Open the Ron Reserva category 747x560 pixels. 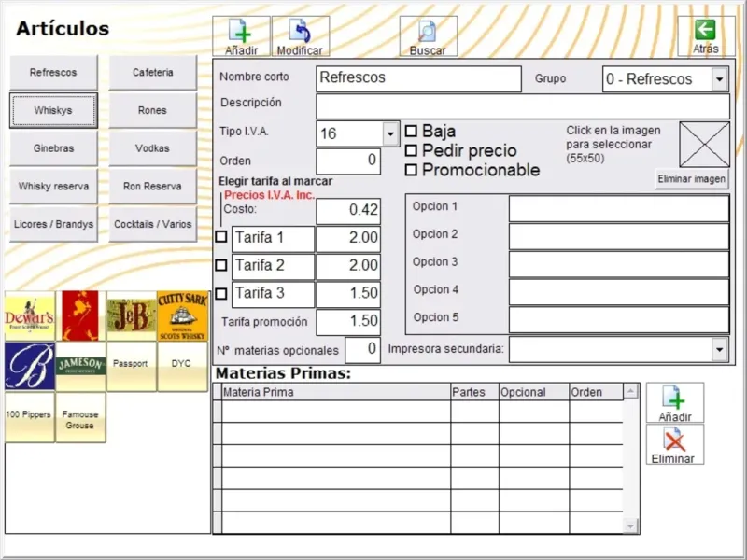pyautogui.click(x=152, y=186)
